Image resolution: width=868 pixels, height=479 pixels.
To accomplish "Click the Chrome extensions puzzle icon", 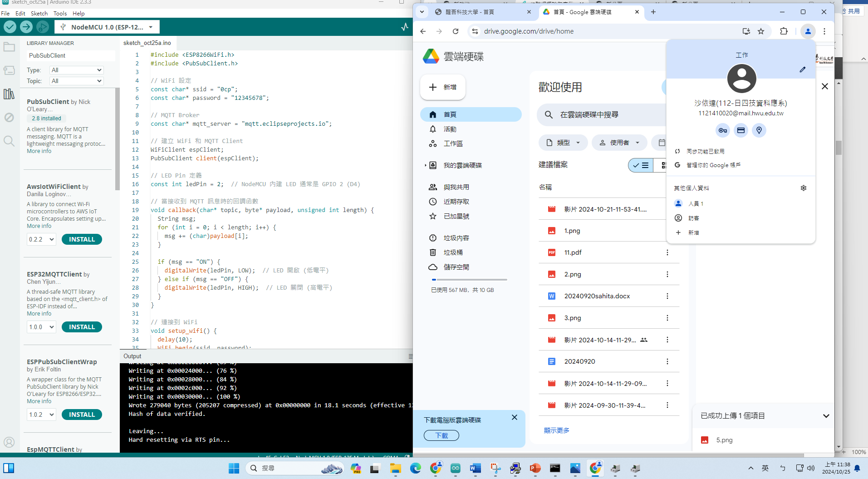I will point(784,31).
